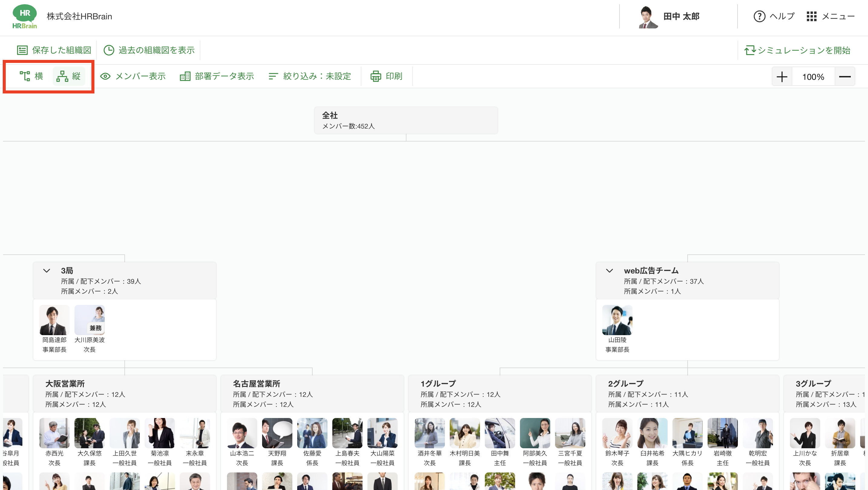Toggle member display (メンバー表示)

(x=133, y=76)
